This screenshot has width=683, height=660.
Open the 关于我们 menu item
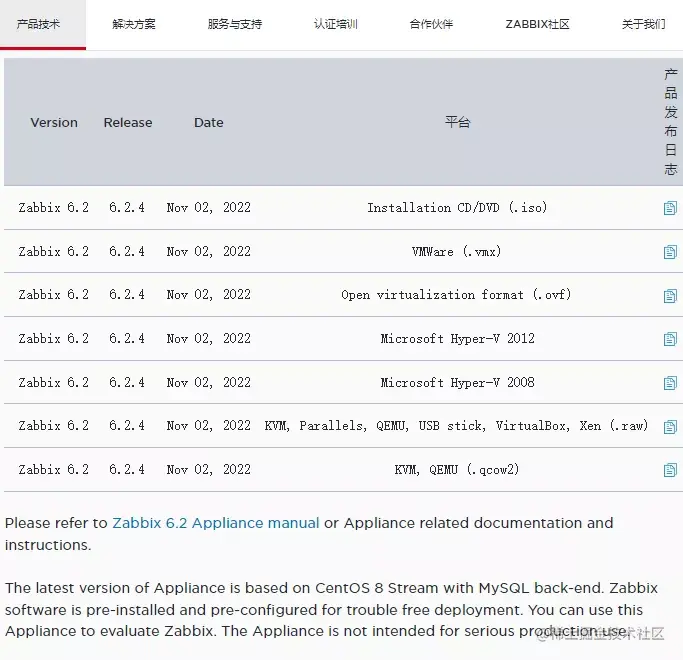(644, 24)
